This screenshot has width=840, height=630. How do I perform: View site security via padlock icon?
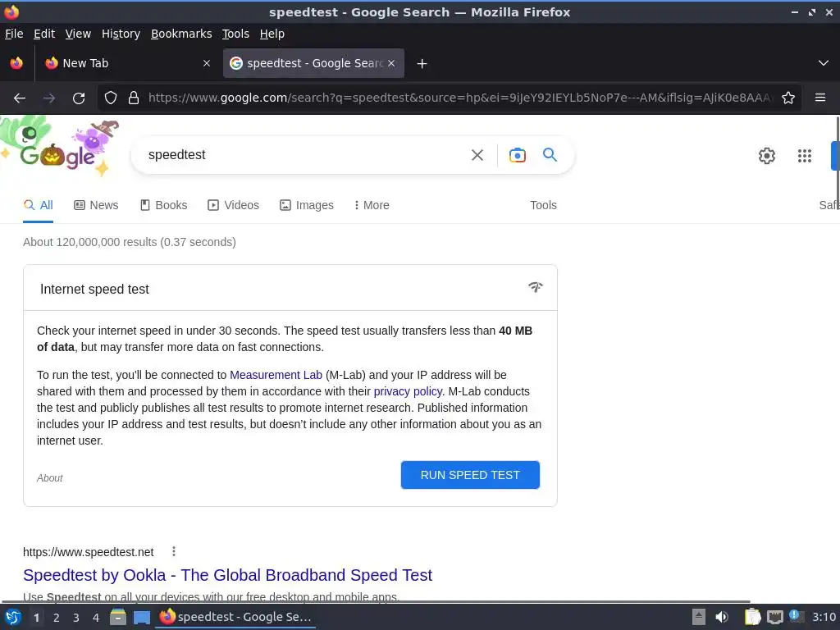pos(134,98)
